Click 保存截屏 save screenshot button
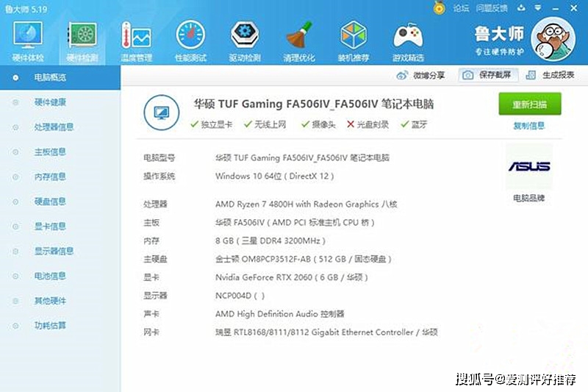Screen dimensions: 588x392 [x=488, y=75]
